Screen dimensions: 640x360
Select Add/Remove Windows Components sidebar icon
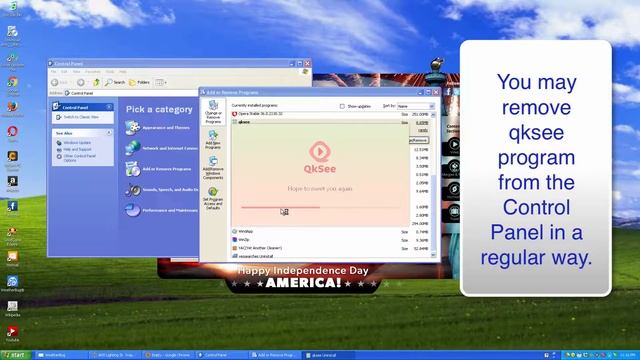click(213, 168)
